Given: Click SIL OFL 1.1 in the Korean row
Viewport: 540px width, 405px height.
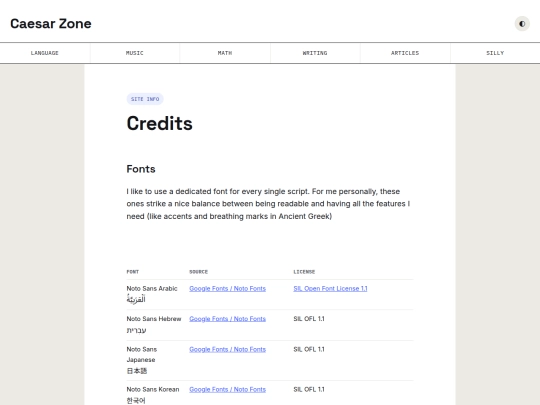Looking at the screenshot, I should (x=309, y=390).
